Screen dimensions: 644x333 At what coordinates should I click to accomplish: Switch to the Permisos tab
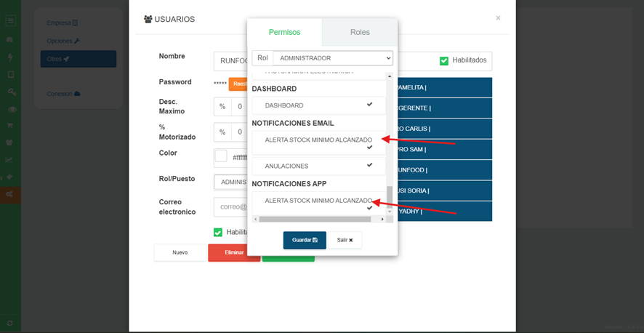coord(285,32)
